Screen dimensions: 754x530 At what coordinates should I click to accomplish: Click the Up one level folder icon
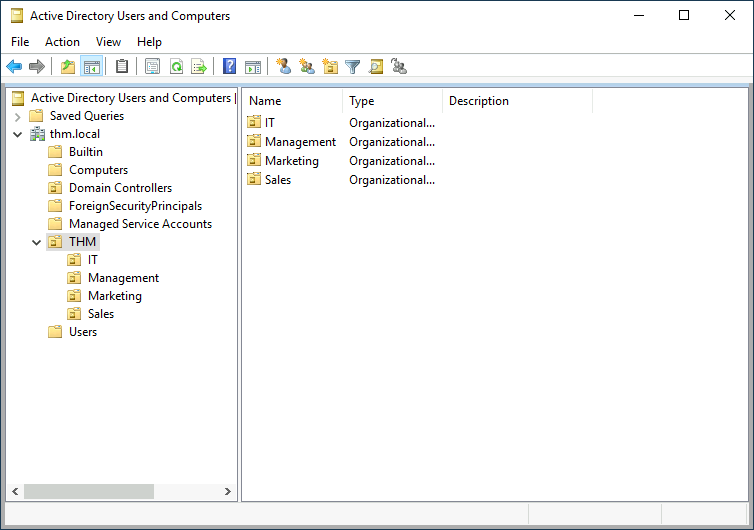[68, 67]
